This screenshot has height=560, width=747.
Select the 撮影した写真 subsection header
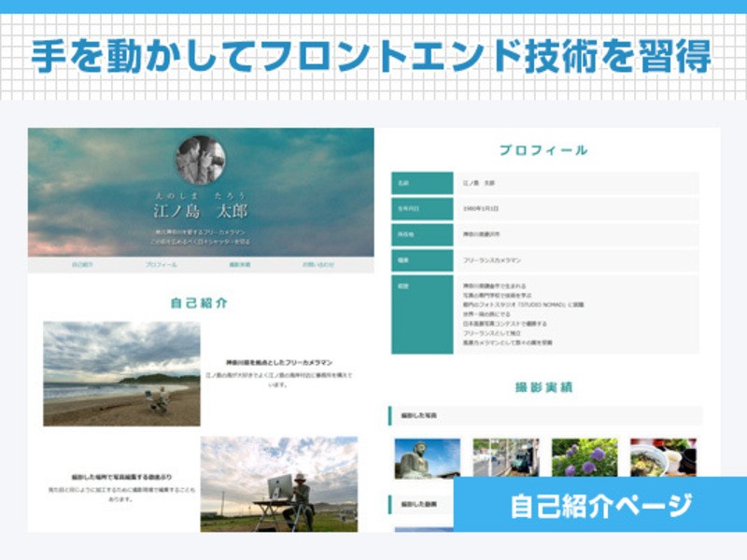click(x=544, y=415)
